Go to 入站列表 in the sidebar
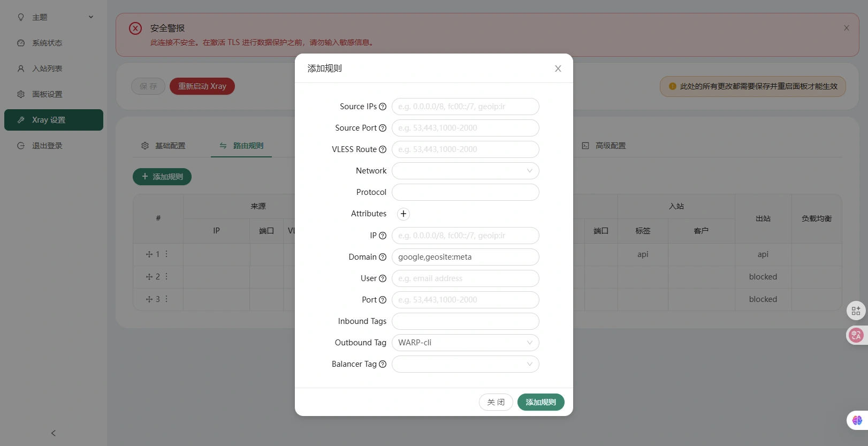Screen dimensions: 868x446 (47, 69)
